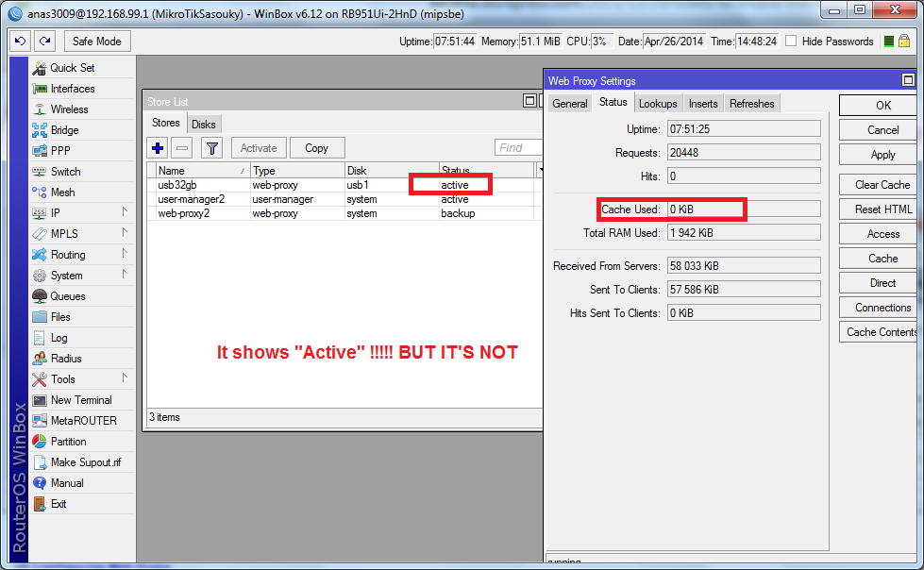Click the Cancel button
The image size is (924, 570).
878,129
